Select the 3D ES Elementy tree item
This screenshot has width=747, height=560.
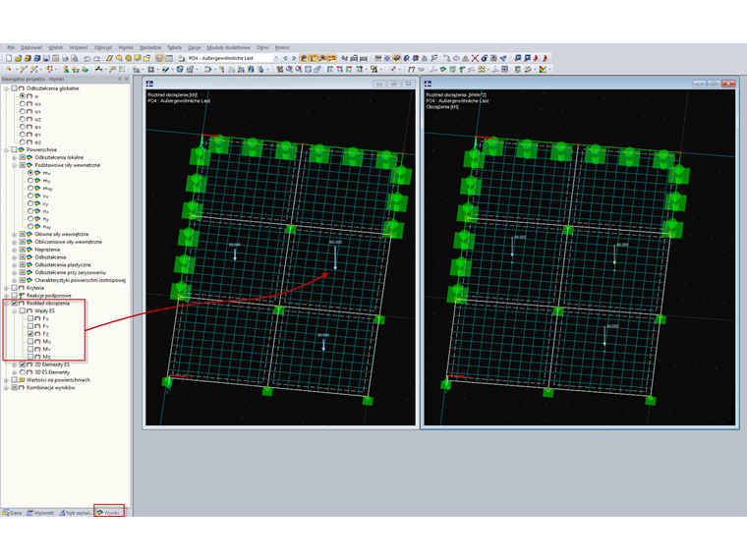click(x=52, y=372)
